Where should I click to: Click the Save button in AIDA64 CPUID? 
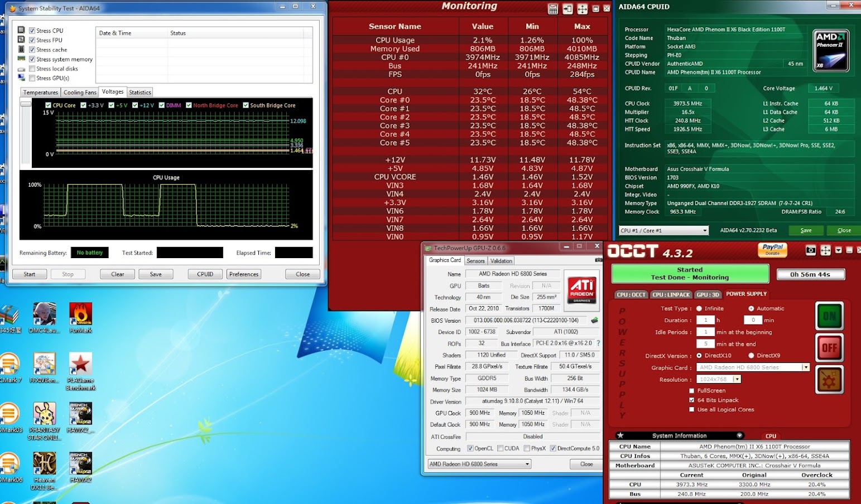pos(806,230)
